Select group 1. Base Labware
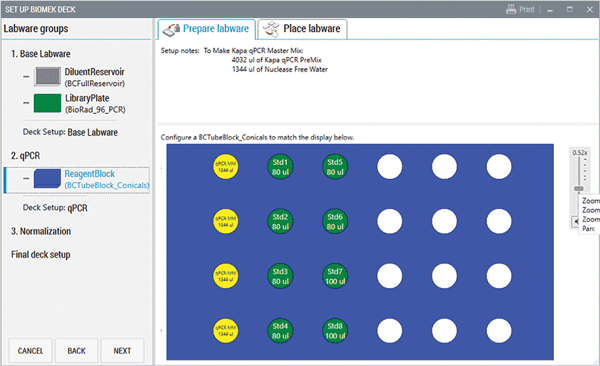Viewport: 600px width, 366px height. pyautogui.click(x=41, y=54)
